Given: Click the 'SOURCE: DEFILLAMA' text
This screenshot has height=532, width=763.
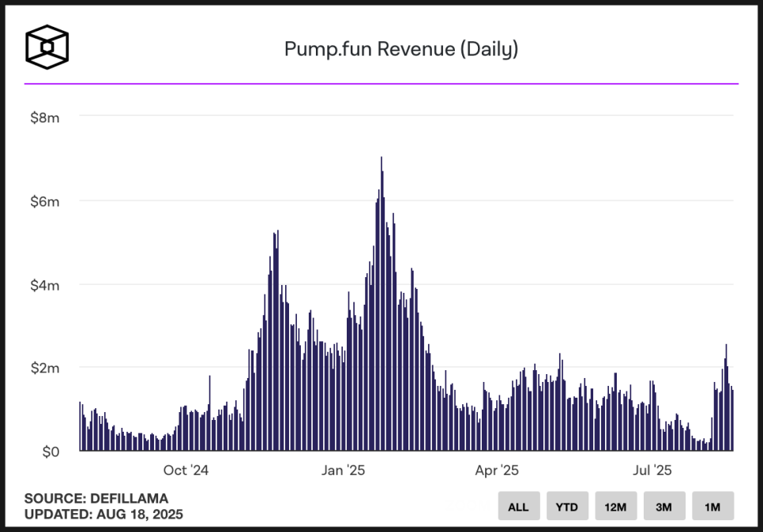Looking at the screenshot, I should tap(96, 498).
